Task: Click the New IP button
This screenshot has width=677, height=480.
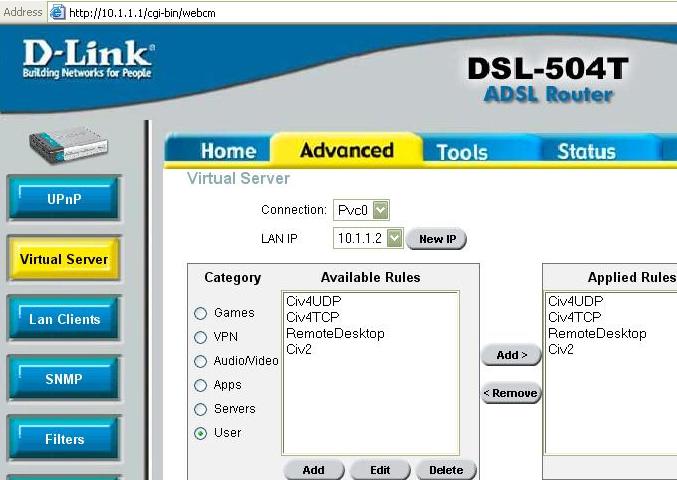Action: tap(437, 239)
